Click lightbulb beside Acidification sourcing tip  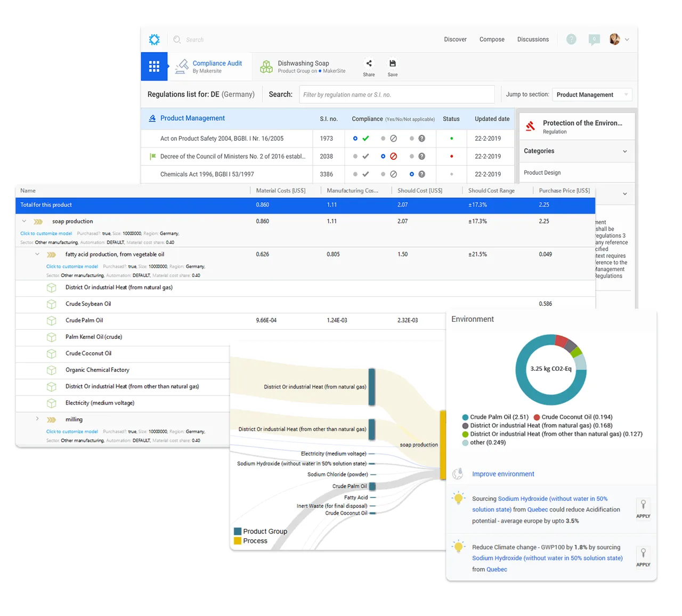point(458,499)
